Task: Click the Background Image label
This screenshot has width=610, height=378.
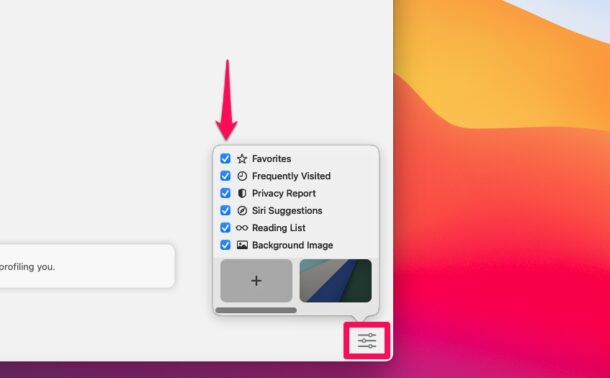Action: [x=293, y=245]
